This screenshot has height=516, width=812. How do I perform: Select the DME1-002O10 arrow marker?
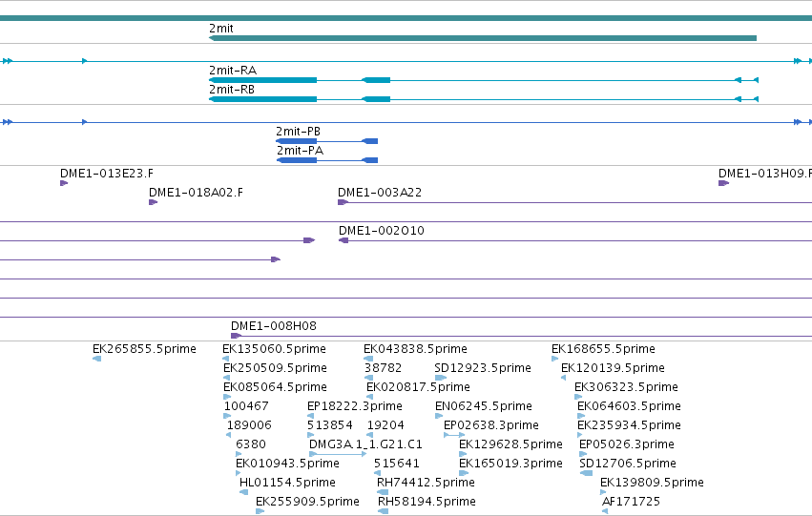click(344, 240)
